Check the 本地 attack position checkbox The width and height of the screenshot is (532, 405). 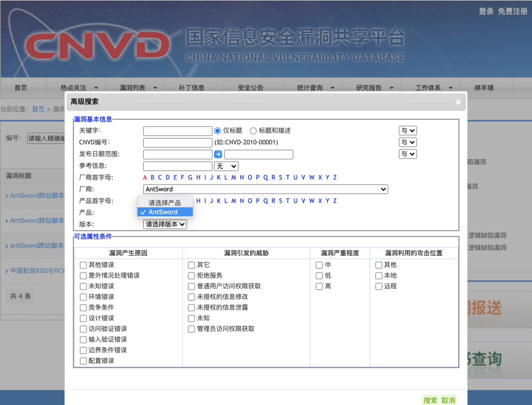tap(379, 275)
